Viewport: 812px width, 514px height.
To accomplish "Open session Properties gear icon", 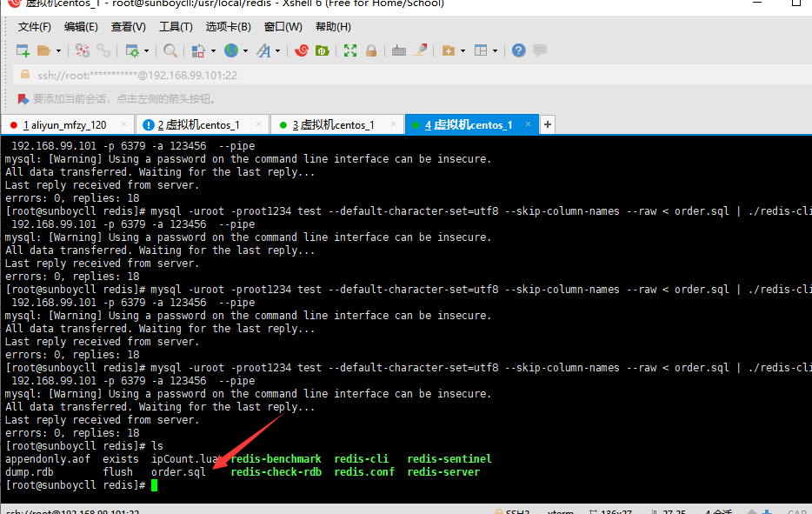I will click(x=132, y=50).
